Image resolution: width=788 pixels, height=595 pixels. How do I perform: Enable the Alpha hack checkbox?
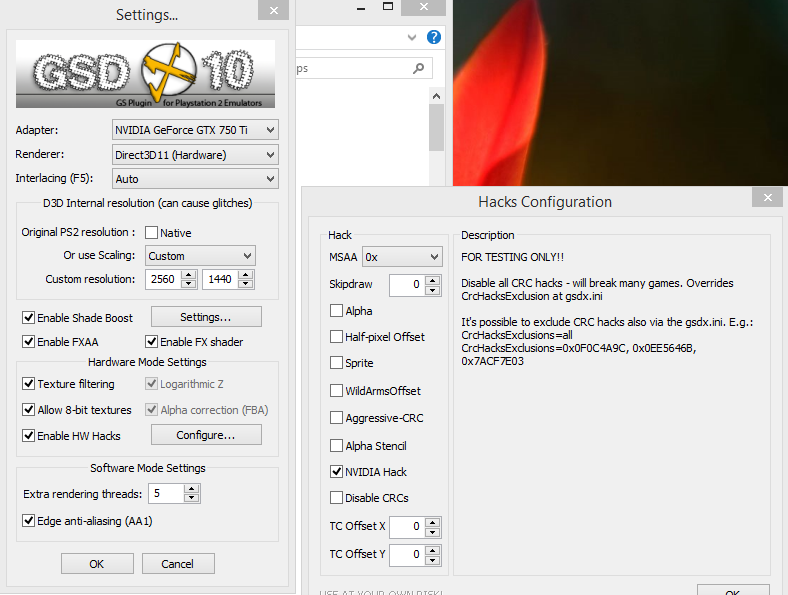pos(336,311)
